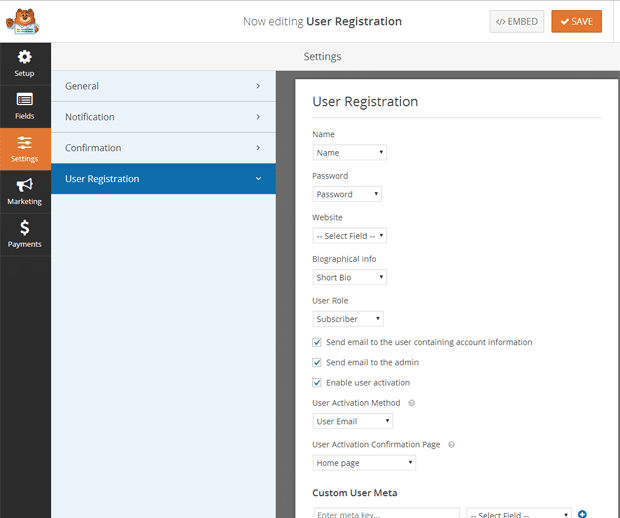The height and width of the screenshot is (518, 620).
Task: Click the 'User Registration' panel heading
Action: pos(365,102)
